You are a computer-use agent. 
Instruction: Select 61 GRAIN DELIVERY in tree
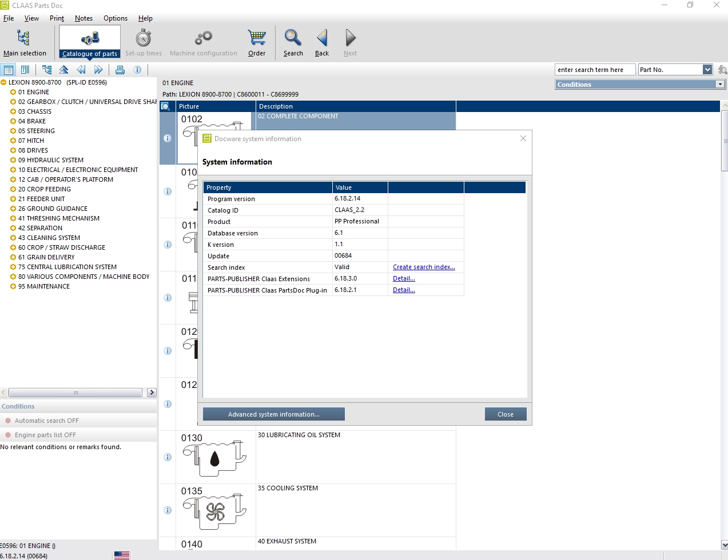coord(46,257)
